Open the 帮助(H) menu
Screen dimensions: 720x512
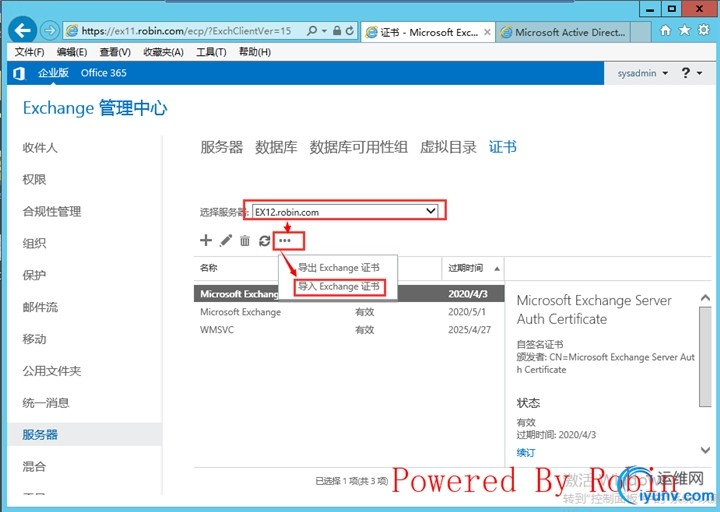pos(255,52)
